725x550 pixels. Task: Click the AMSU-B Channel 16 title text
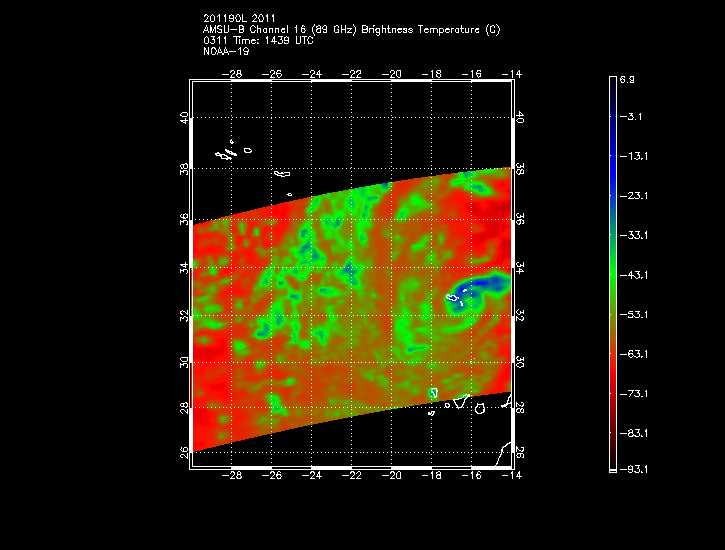(351, 30)
